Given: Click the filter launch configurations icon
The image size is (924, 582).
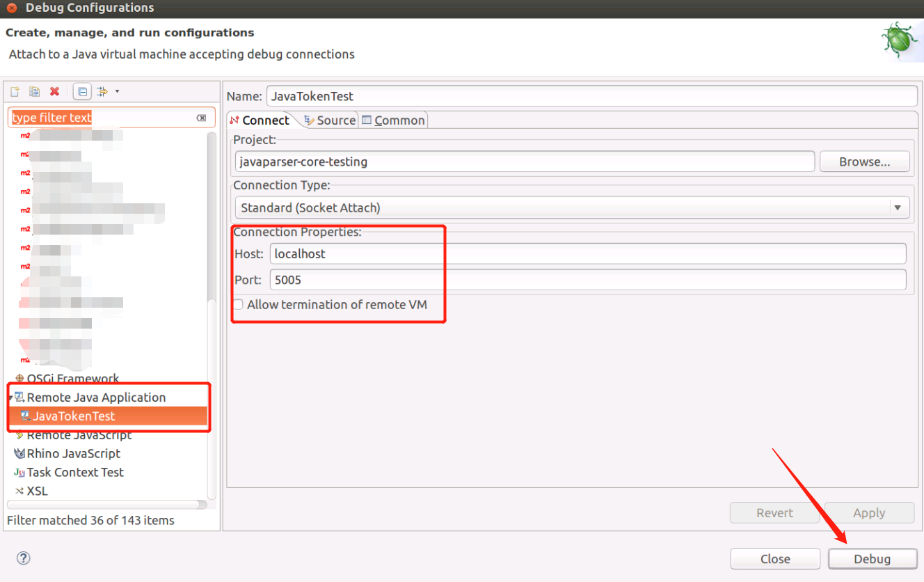Looking at the screenshot, I should (102, 91).
